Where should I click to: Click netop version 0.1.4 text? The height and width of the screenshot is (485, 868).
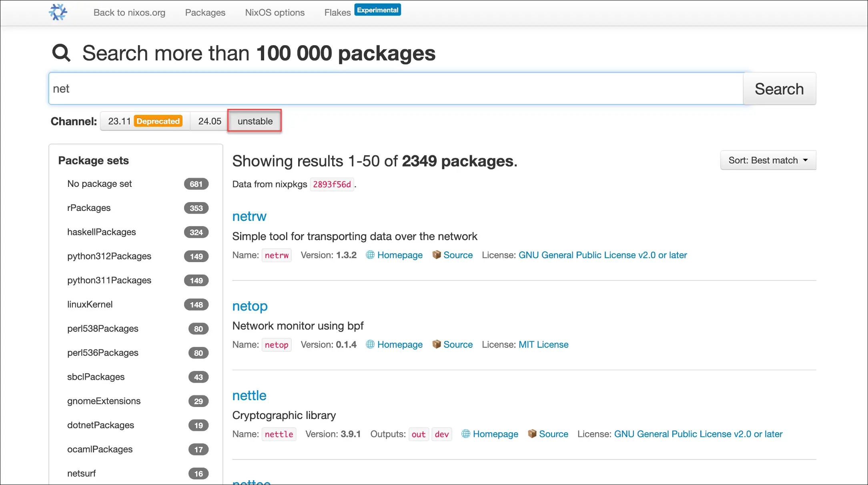pos(346,345)
